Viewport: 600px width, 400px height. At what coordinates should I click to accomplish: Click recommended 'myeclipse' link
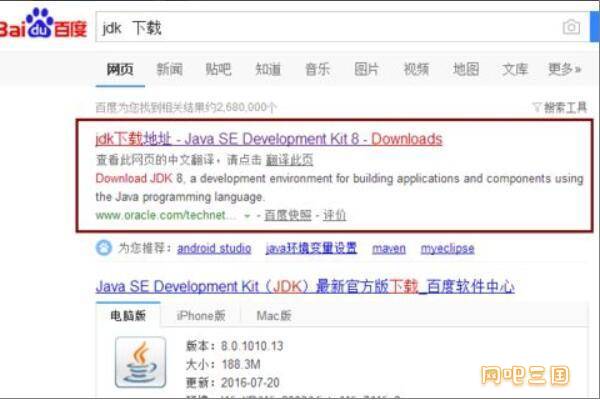[x=447, y=248]
